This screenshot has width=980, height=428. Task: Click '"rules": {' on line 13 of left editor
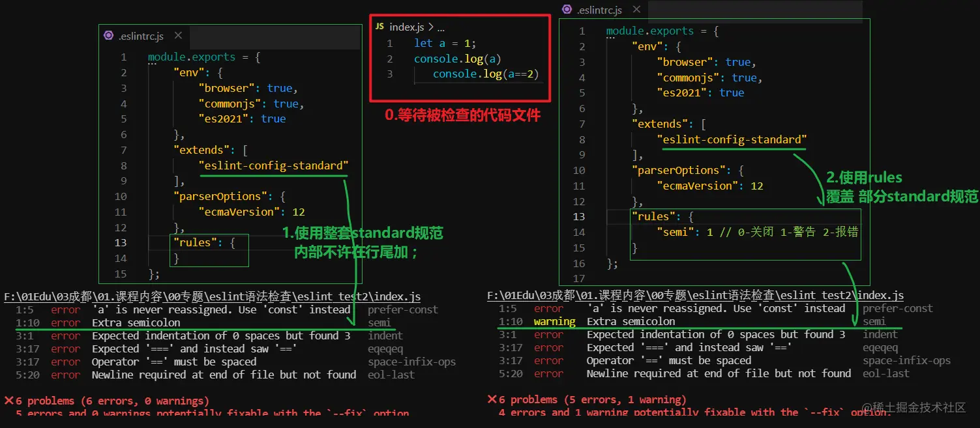tap(204, 242)
